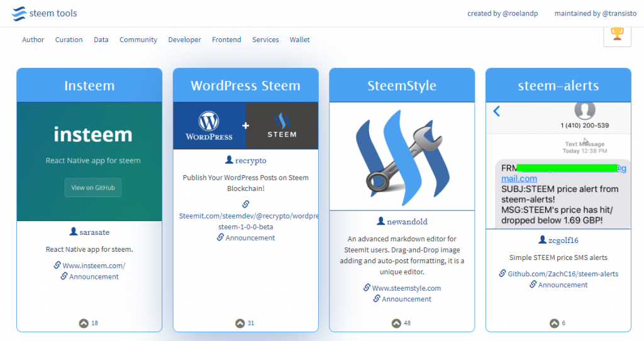Open the Curation category

coord(69,40)
